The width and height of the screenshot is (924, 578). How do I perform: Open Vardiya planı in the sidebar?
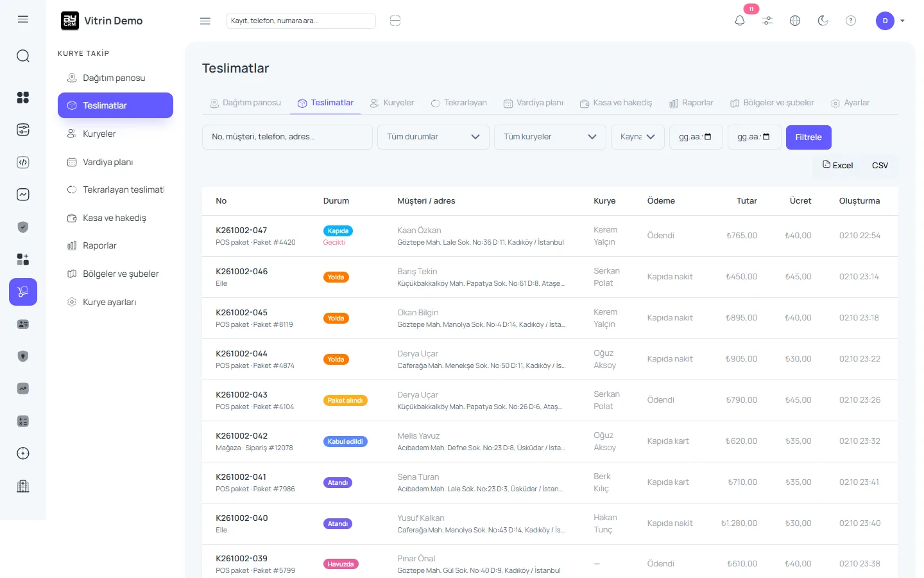tap(116, 162)
